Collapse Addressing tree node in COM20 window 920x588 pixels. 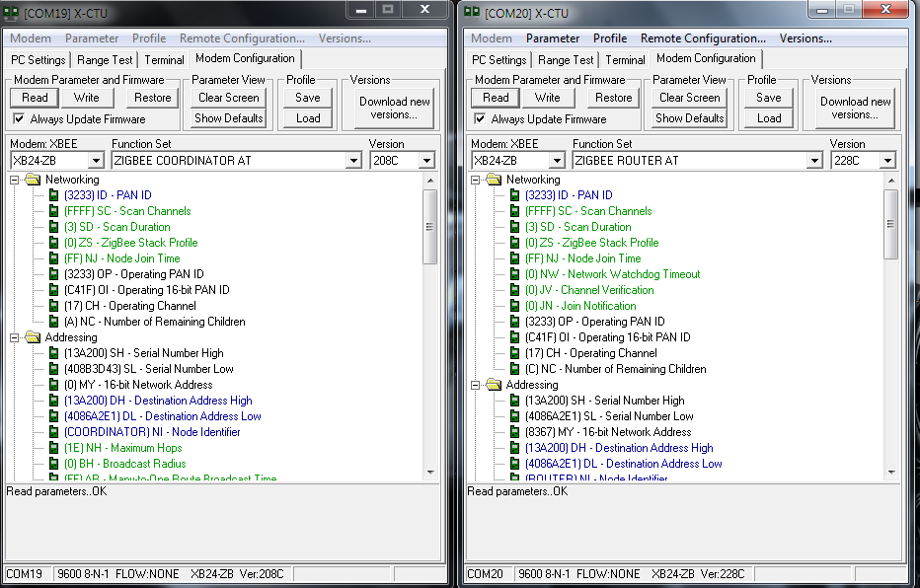point(476,386)
